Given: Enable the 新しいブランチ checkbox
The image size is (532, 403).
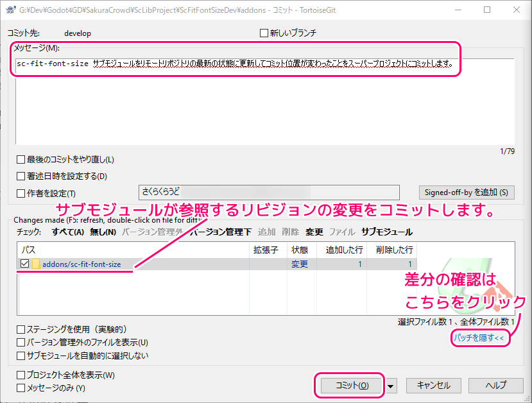Looking at the screenshot, I should (x=264, y=33).
